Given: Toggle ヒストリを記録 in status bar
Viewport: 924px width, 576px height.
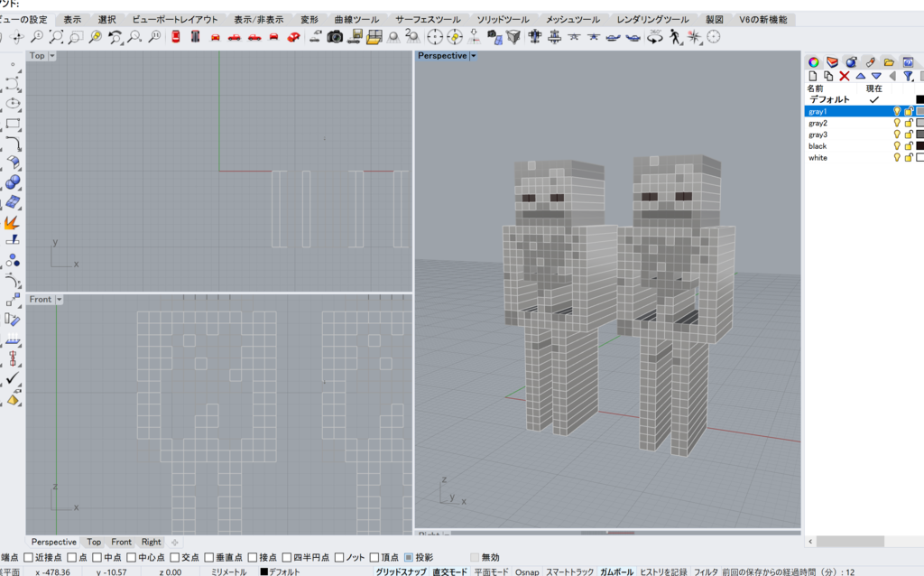Looking at the screenshot, I should click(x=663, y=571).
